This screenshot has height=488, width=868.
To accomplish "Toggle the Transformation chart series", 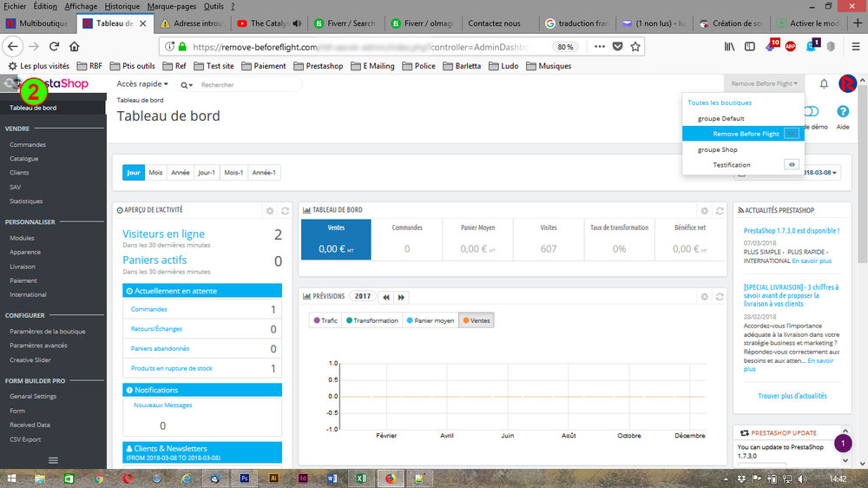I will tap(372, 320).
